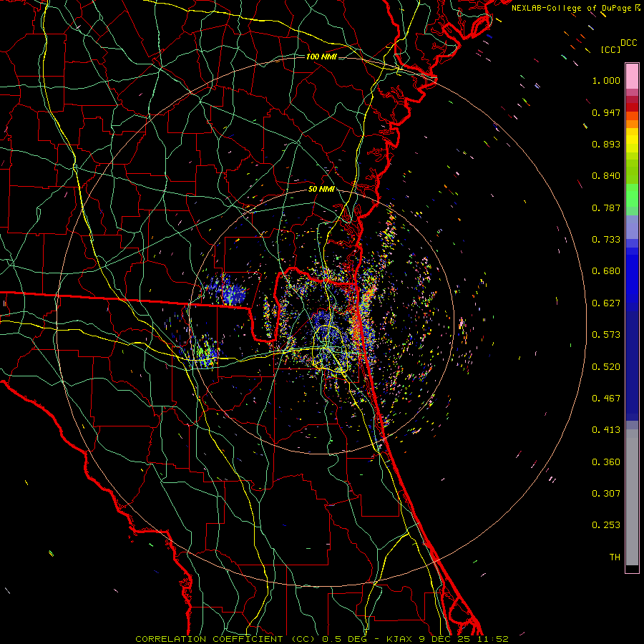Click the NEXLAB-College of DuPage header text
The height and width of the screenshot is (644, 644).
coord(571,8)
